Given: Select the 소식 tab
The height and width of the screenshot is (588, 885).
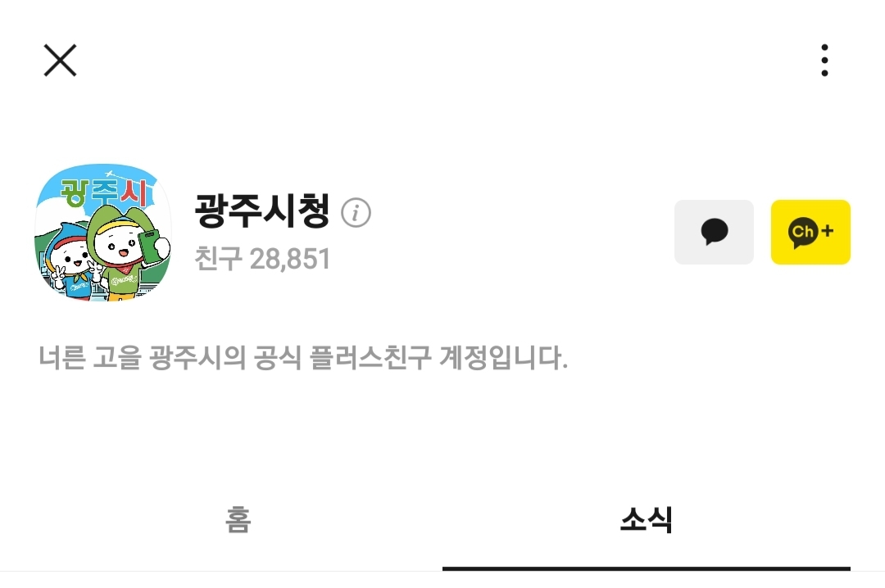Looking at the screenshot, I should coord(647,520).
